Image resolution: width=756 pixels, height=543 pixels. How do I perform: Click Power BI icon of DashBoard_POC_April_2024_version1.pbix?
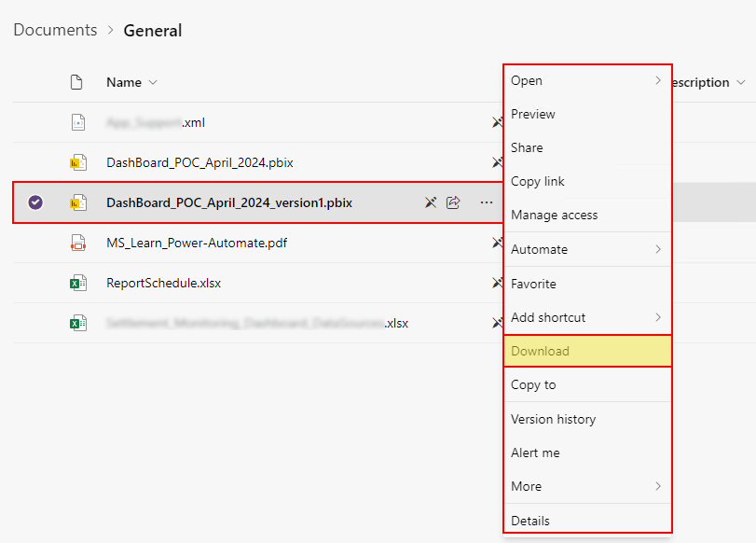tap(78, 202)
